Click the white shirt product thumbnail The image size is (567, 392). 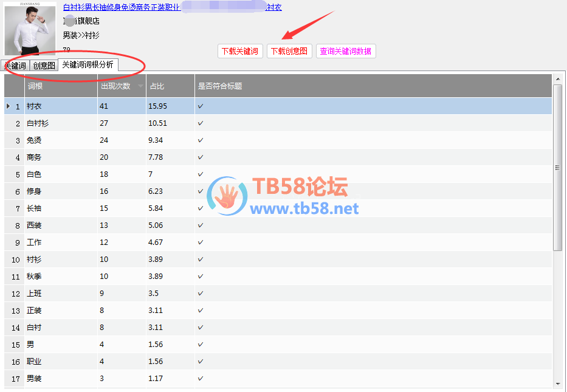30,29
